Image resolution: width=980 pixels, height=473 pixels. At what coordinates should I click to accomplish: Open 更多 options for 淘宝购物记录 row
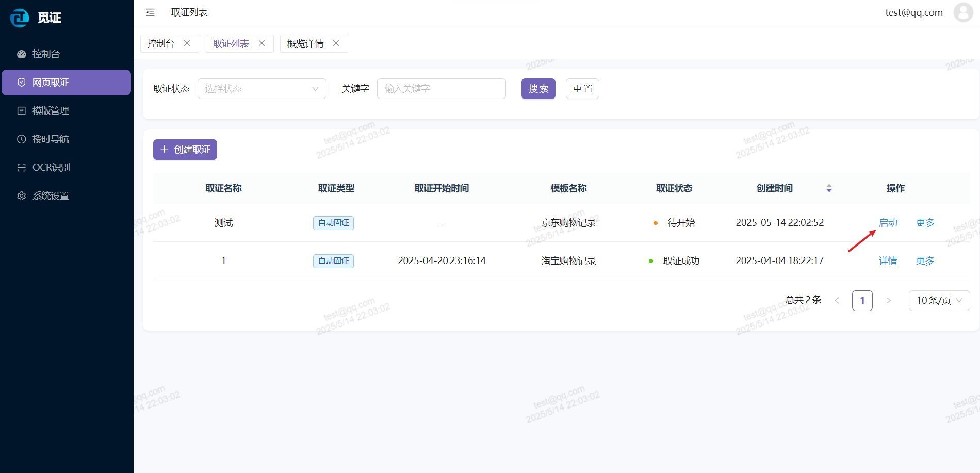pos(925,261)
